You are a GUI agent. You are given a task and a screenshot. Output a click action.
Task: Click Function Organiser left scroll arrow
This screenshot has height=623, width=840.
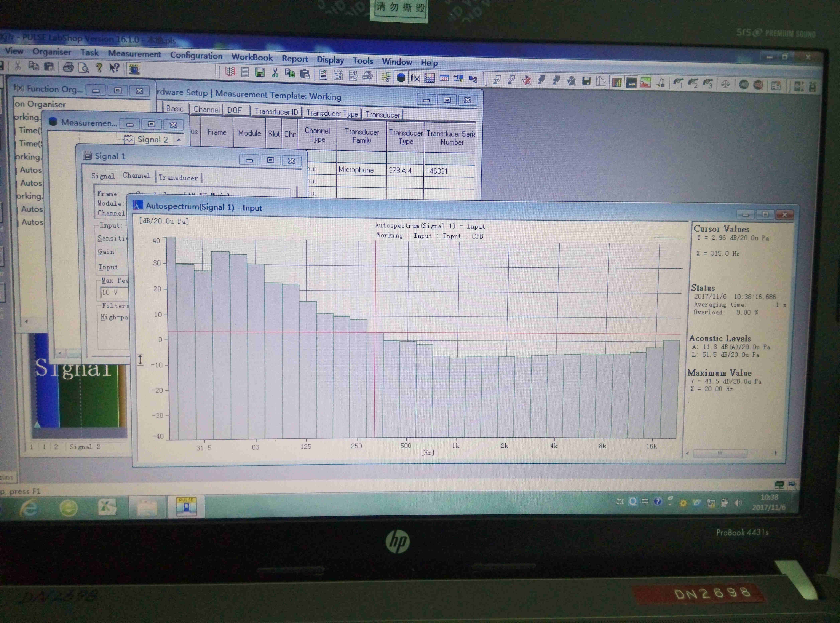(x=26, y=322)
